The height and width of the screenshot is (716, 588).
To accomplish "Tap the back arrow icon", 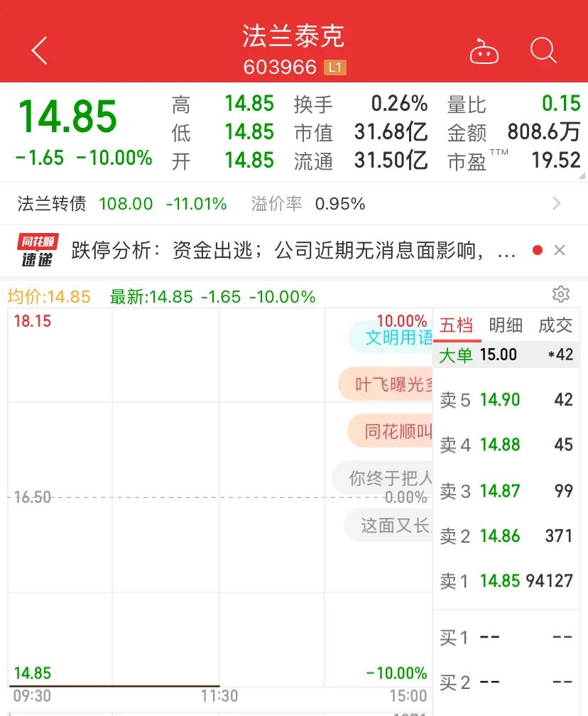I will pyautogui.click(x=39, y=51).
